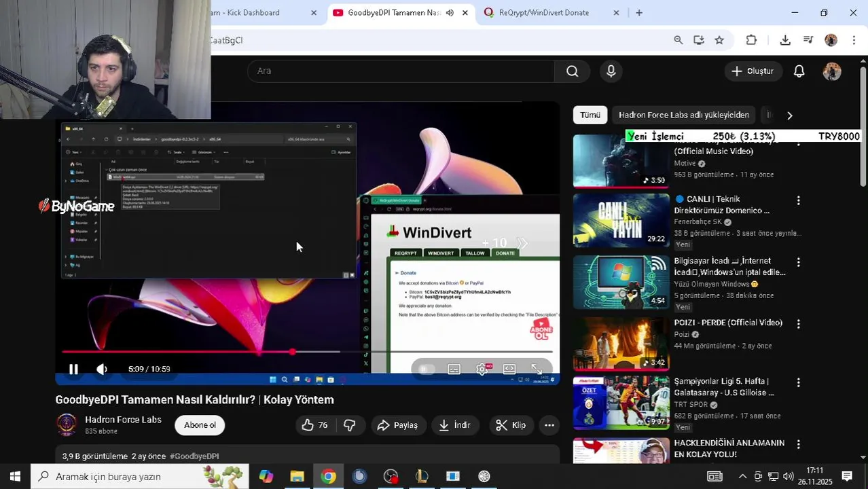
Task: Select the GoodbyeDPI Tamamen tab
Action: (x=394, y=12)
